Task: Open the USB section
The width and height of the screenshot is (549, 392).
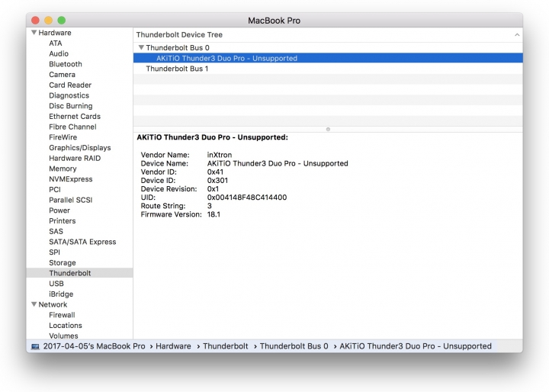Action: click(56, 284)
